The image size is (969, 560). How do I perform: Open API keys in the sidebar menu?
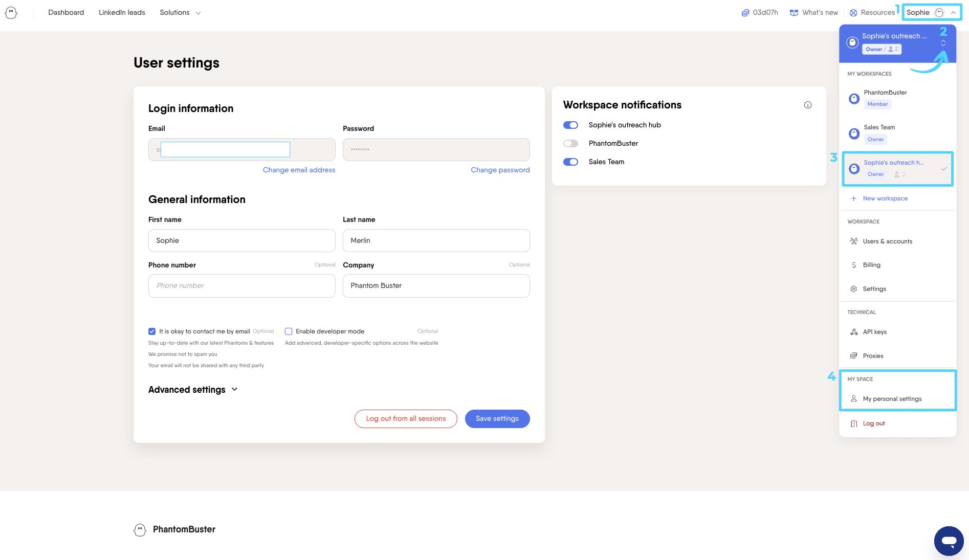(874, 332)
